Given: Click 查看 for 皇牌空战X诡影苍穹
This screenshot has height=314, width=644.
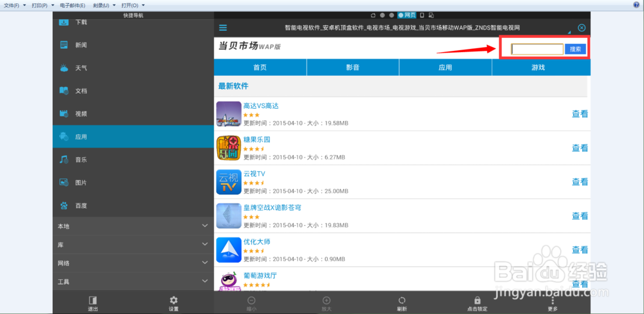Looking at the screenshot, I should 580,216.
